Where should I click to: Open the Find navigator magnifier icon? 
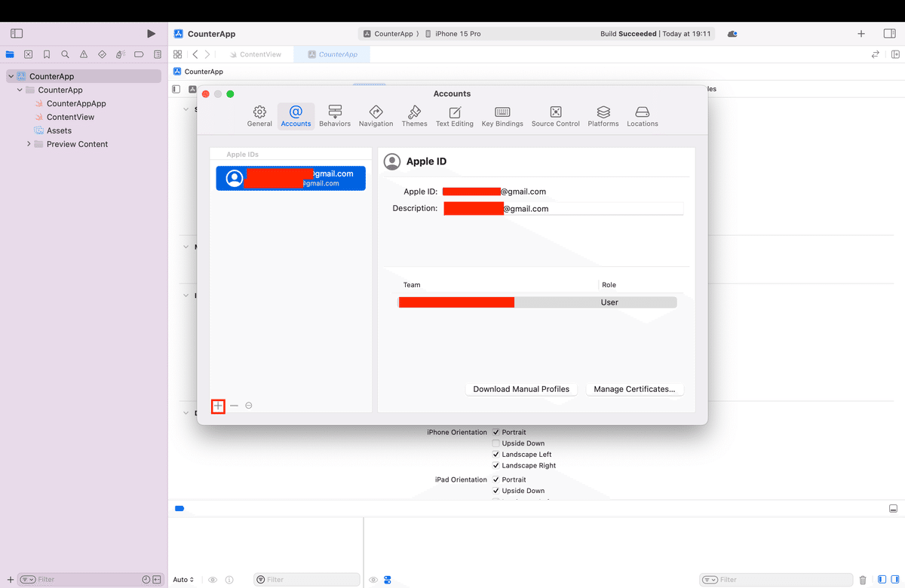65,54
